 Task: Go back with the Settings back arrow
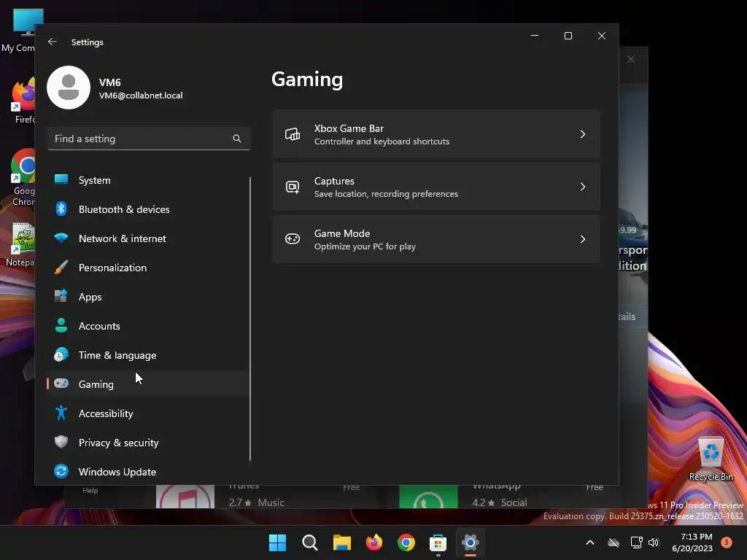53,42
